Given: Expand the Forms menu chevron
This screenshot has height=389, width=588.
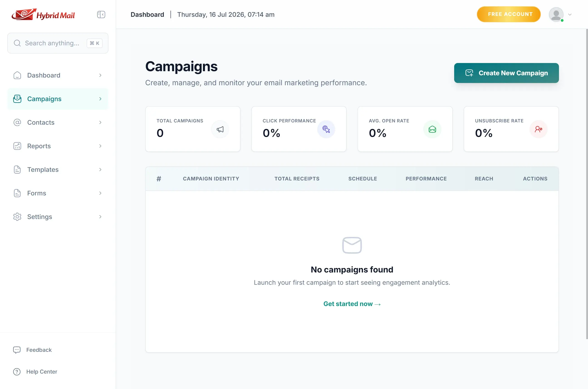Looking at the screenshot, I should pyautogui.click(x=100, y=193).
